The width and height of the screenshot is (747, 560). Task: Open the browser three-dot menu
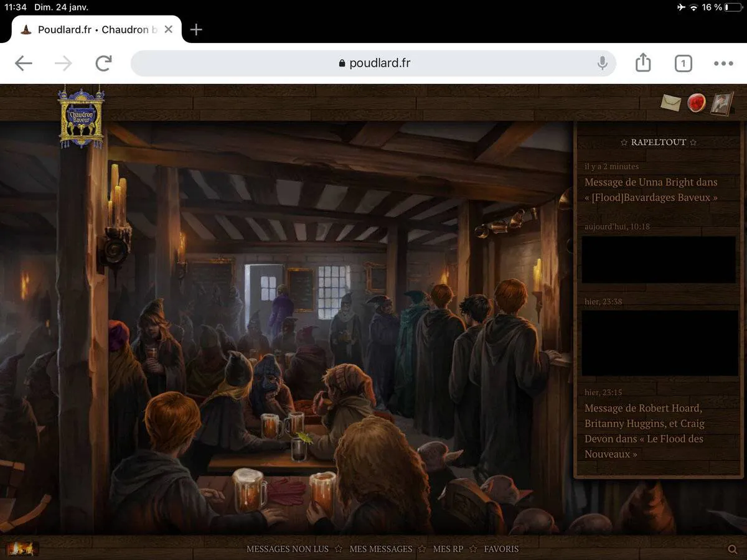[723, 63]
